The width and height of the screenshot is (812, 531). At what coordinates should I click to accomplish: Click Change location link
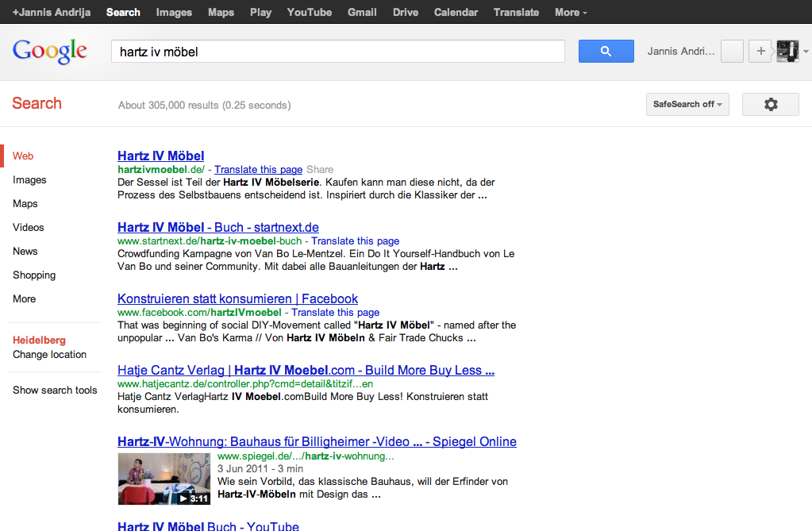click(x=50, y=354)
